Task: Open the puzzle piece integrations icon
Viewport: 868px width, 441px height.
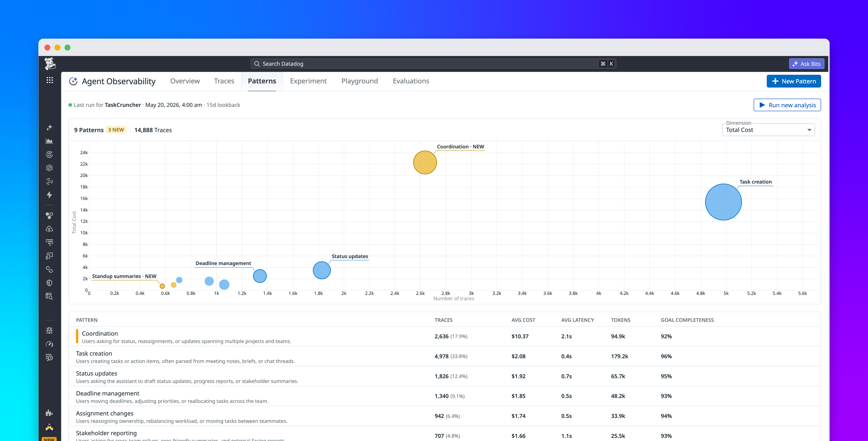Action: (50, 413)
